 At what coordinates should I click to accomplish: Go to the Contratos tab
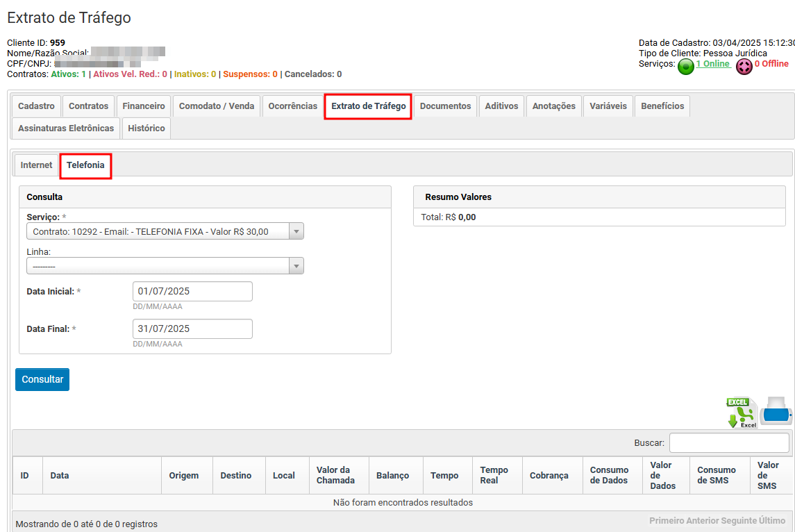point(88,106)
